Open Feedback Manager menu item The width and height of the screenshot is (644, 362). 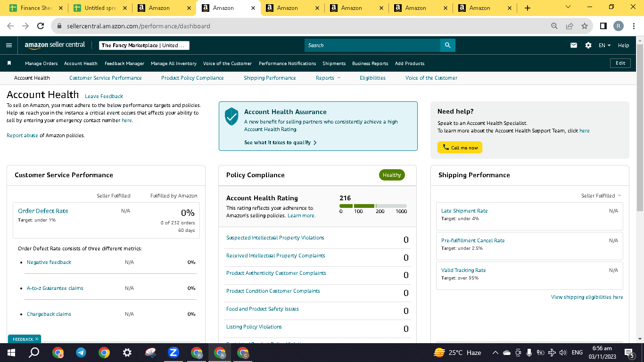[124, 63]
